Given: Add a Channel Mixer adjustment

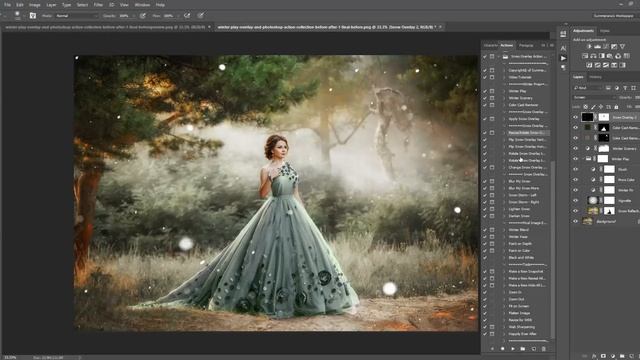Looking at the screenshot, I should click(618, 56).
